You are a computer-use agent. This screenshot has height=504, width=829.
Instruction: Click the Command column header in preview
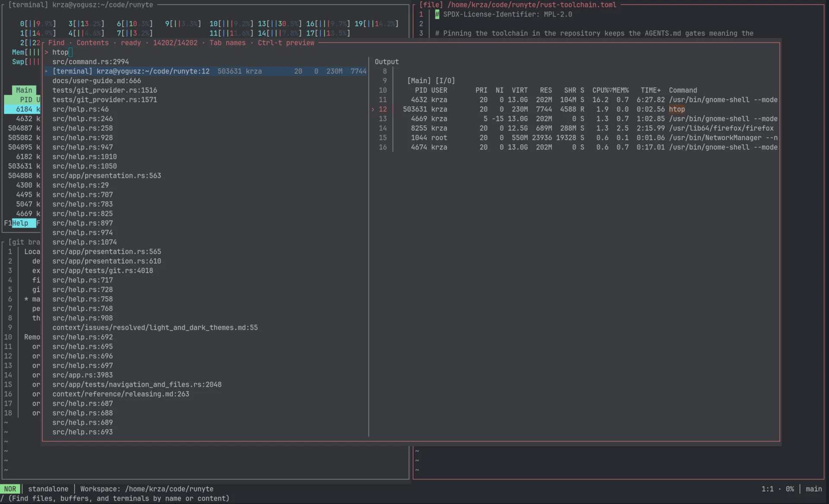[683, 90]
